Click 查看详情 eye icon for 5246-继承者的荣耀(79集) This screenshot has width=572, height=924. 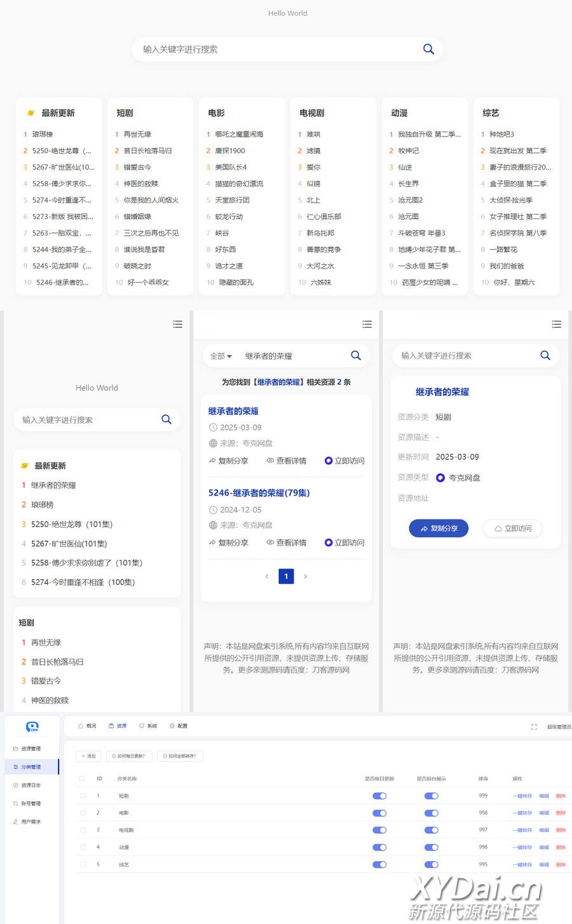[270, 543]
